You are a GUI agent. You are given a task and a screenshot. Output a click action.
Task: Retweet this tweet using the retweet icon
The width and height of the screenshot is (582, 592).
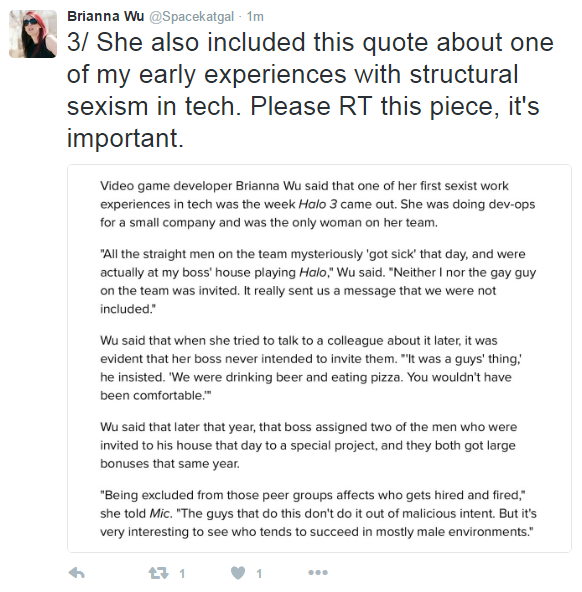coord(158,573)
